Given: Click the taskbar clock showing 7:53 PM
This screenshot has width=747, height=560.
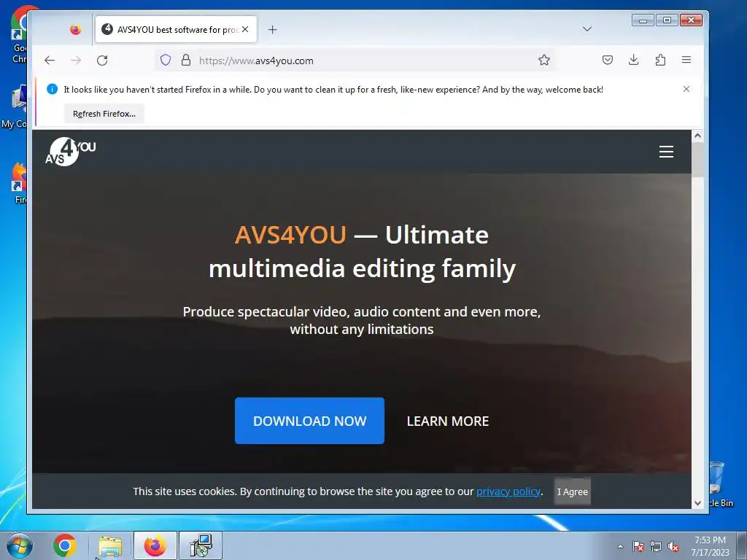Looking at the screenshot, I should click(x=710, y=546).
